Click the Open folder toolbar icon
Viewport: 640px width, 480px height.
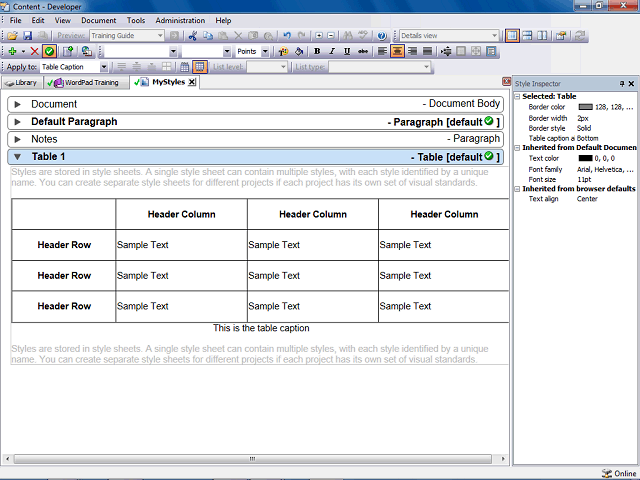click(x=12, y=36)
